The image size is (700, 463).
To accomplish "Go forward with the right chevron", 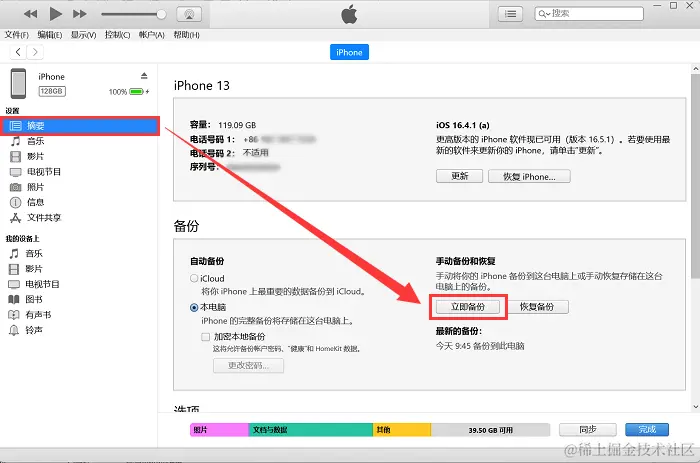I will (35, 52).
